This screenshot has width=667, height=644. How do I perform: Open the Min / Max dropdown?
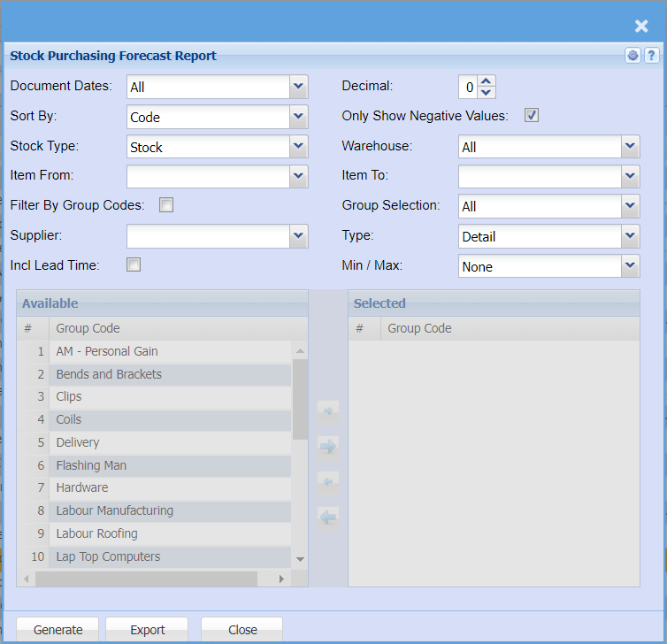630,266
